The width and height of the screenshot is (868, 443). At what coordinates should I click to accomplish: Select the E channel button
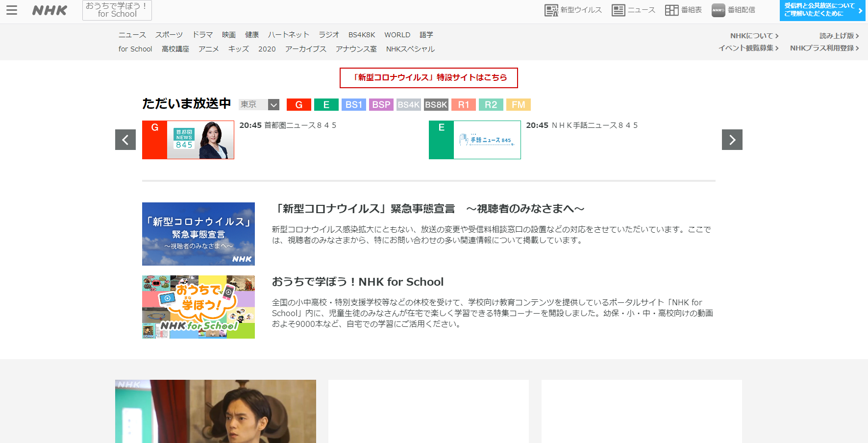(x=326, y=104)
